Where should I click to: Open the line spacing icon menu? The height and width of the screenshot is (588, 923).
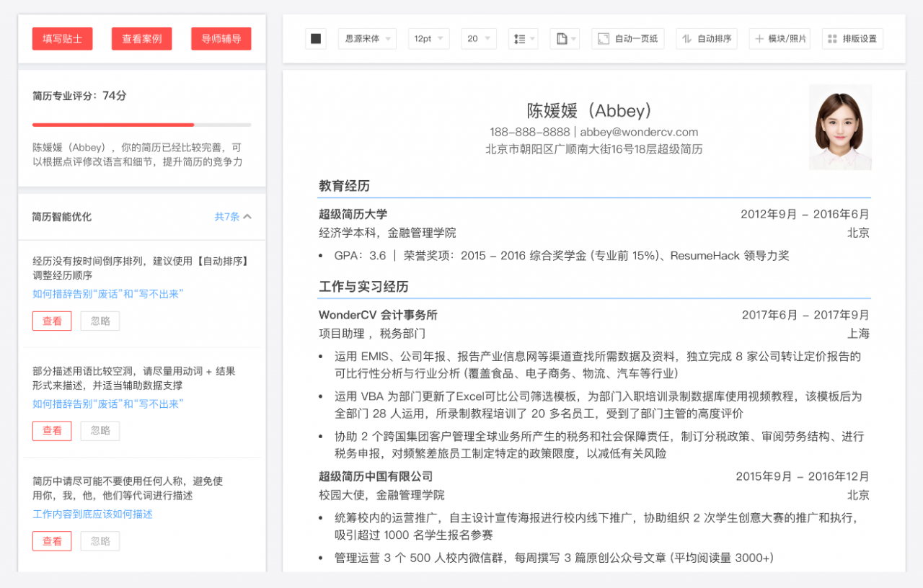523,39
